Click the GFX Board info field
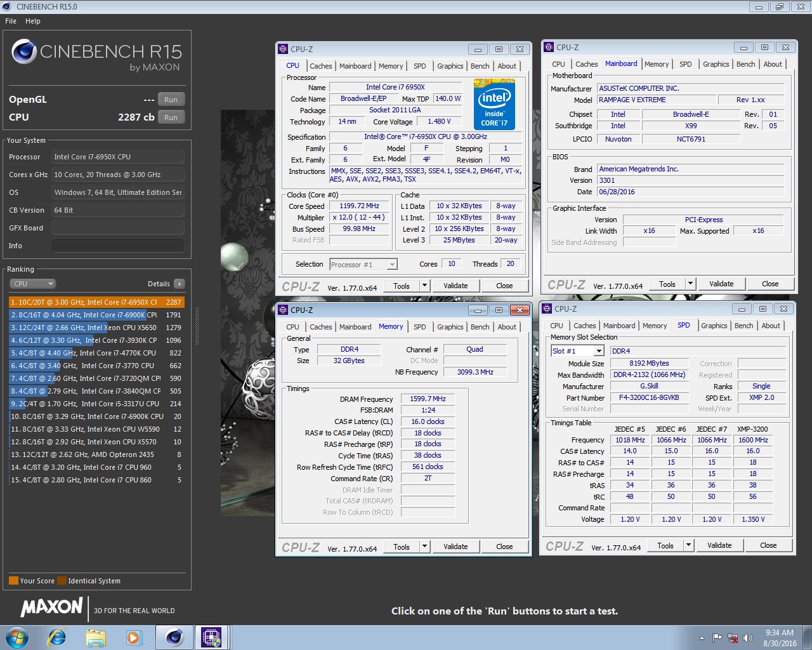812x650 pixels. (x=118, y=228)
